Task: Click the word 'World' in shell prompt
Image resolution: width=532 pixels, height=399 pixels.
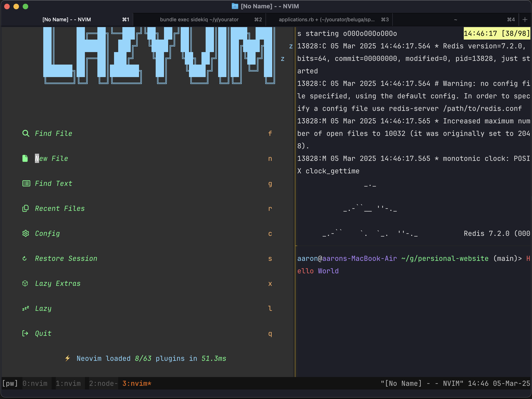Action: coord(328,271)
